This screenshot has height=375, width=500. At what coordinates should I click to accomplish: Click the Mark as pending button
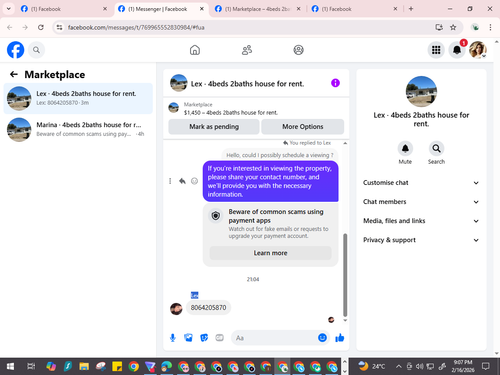(214, 127)
